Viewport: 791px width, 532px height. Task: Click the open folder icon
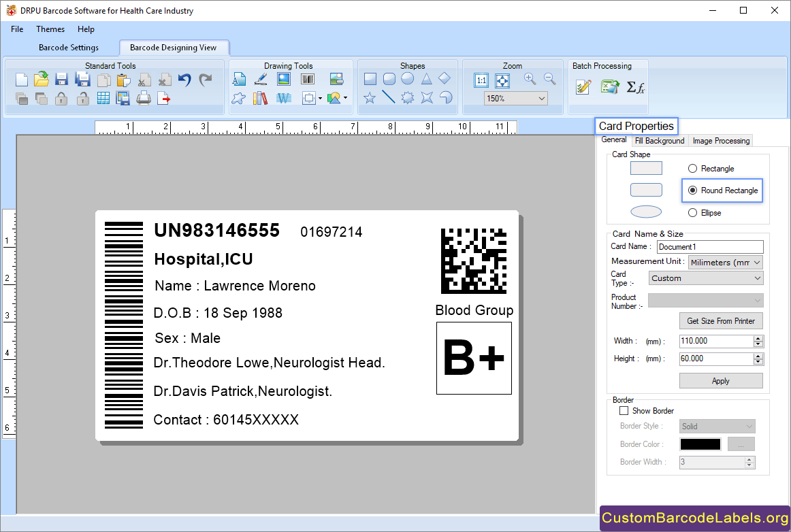click(42, 79)
